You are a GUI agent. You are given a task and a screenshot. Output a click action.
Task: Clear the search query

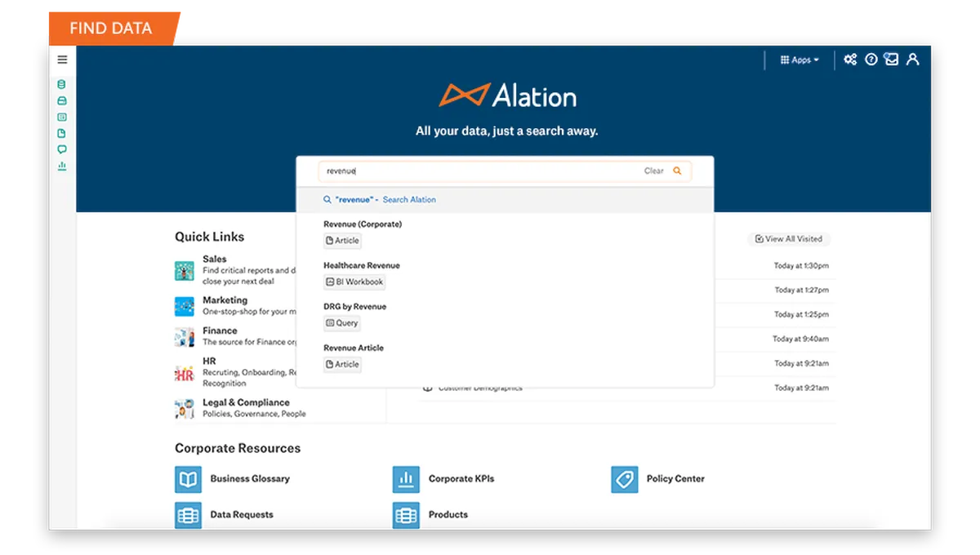[654, 171]
